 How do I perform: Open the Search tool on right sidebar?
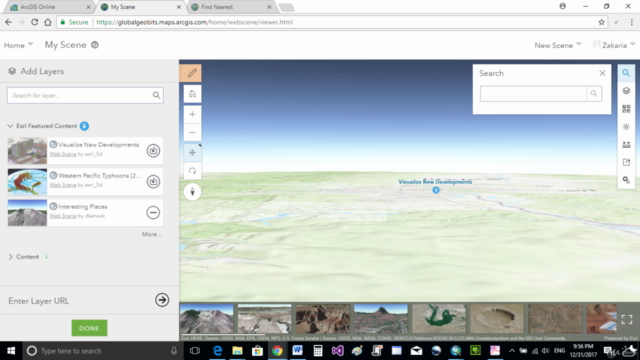click(x=626, y=73)
